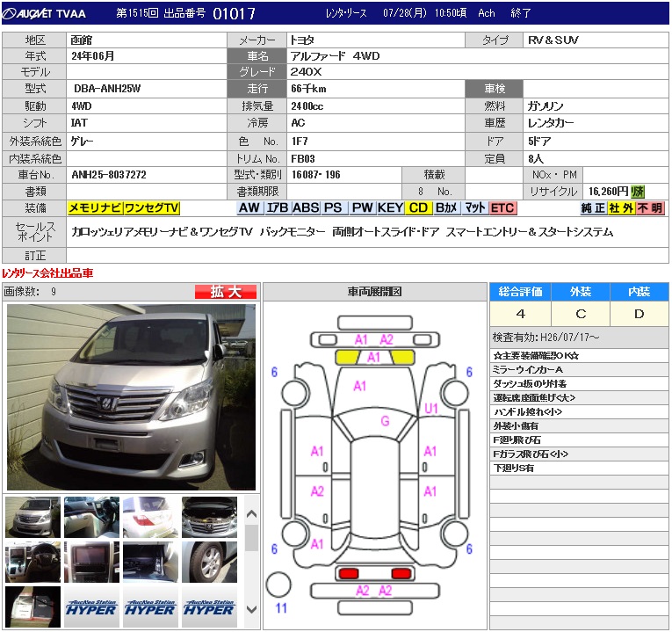
Task: Click the ワンセグTV equipment badge
Action: [x=152, y=208]
